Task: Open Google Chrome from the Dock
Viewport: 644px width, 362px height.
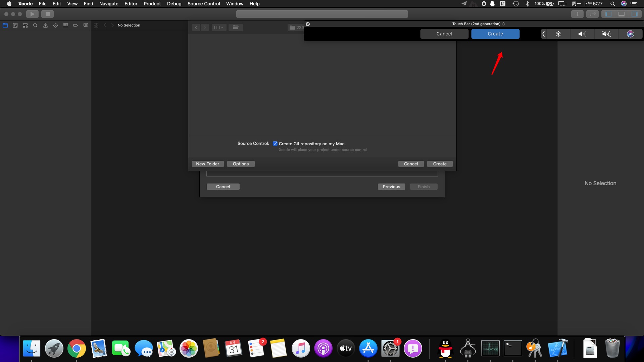Action: coord(77,349)
